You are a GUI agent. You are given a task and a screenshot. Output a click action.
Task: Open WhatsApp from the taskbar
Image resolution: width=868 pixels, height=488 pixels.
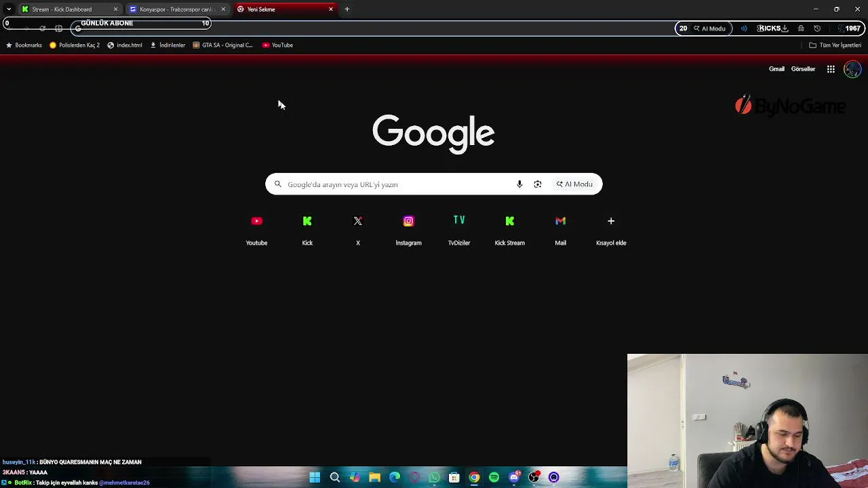[434, 477]
